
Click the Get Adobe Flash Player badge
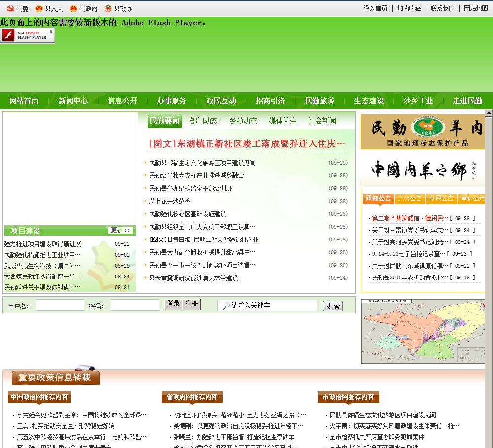point(28,35)
